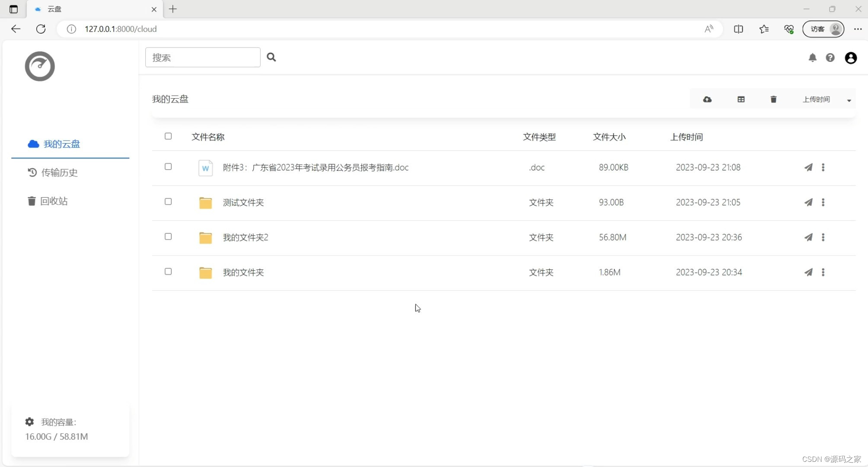Click the 测试文件夹 folder icon
Screen dimensions: 868x467
205,202
